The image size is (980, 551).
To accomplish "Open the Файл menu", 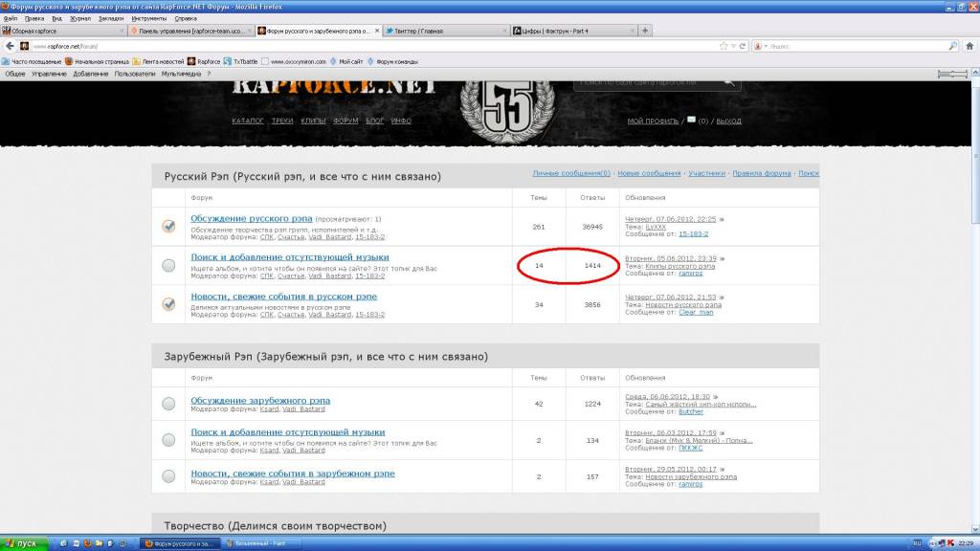I will pos(10,19).
